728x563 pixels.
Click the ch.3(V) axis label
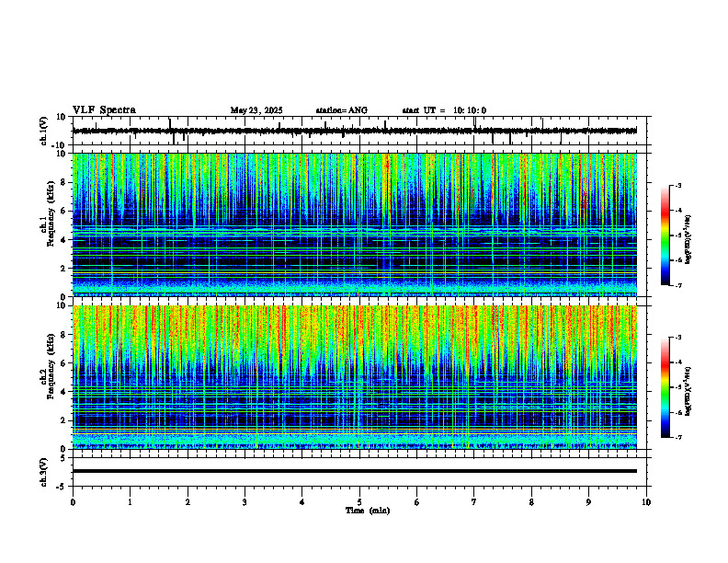pos(44,472)
